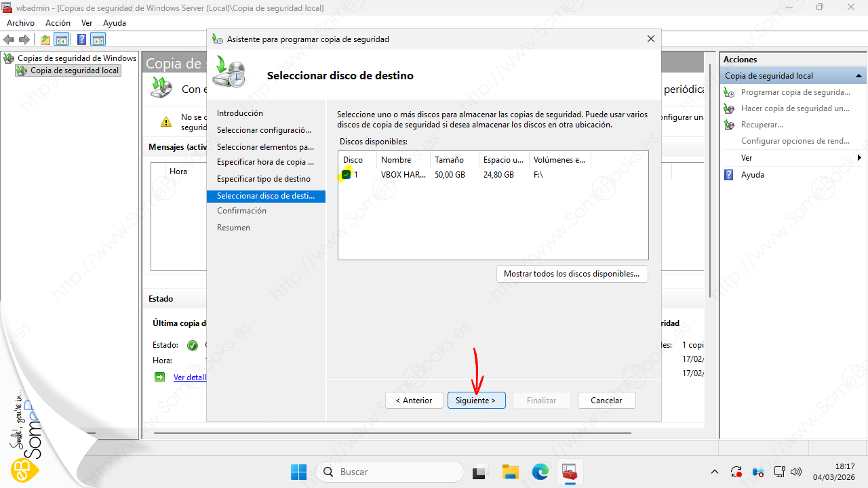
Task: Collapse the Copia de seguridad local actions header
Action: [x=859, y=76]
